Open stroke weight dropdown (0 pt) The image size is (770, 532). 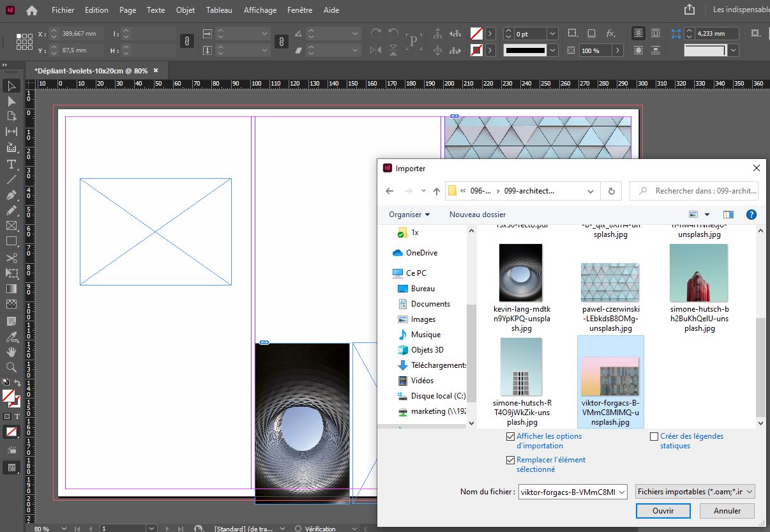pos(552,33)
